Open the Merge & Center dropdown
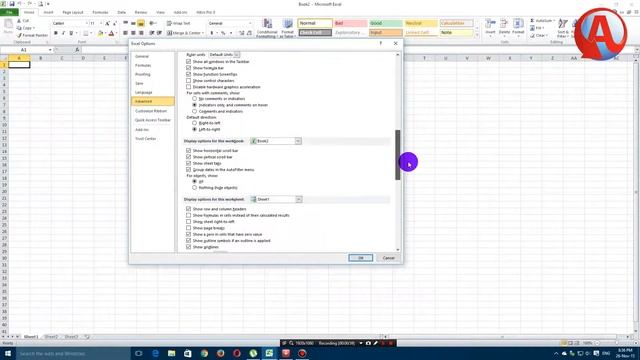Viewport: 640px width, 360px height. tap(203, 33)
